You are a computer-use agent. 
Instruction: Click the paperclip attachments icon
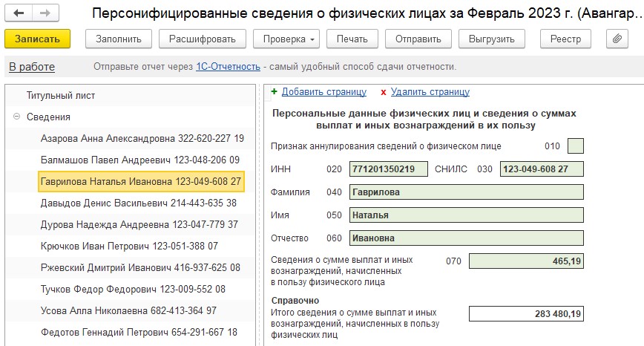(x=617, y=39)
